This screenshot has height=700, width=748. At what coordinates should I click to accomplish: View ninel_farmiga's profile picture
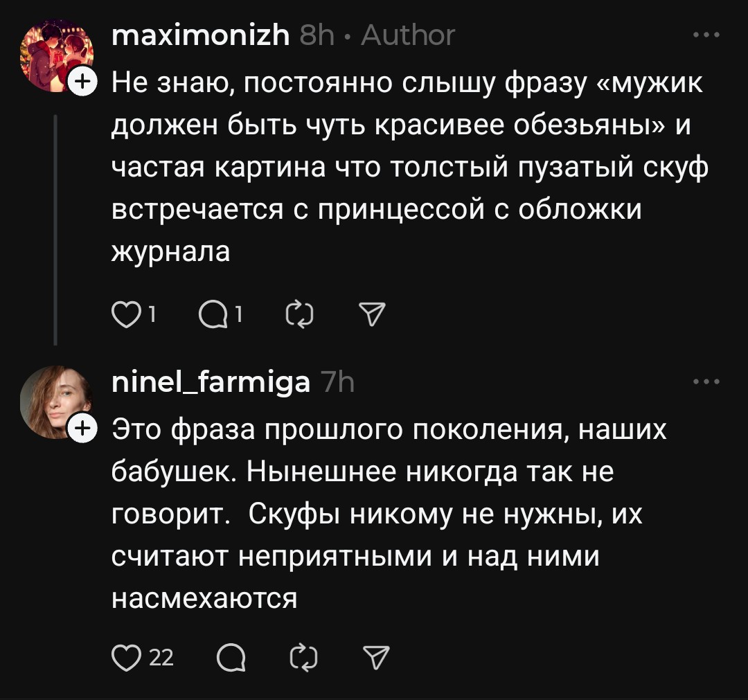coord(54,403)
